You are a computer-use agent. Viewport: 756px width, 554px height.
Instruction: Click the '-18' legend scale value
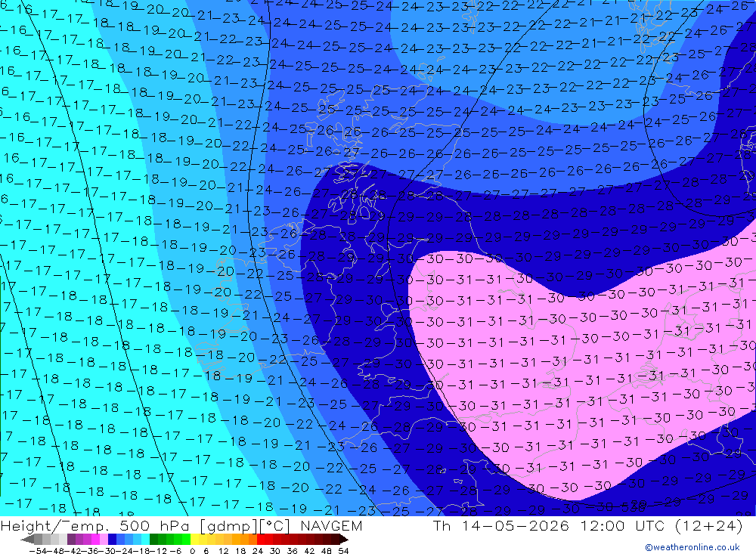[142, 551]
